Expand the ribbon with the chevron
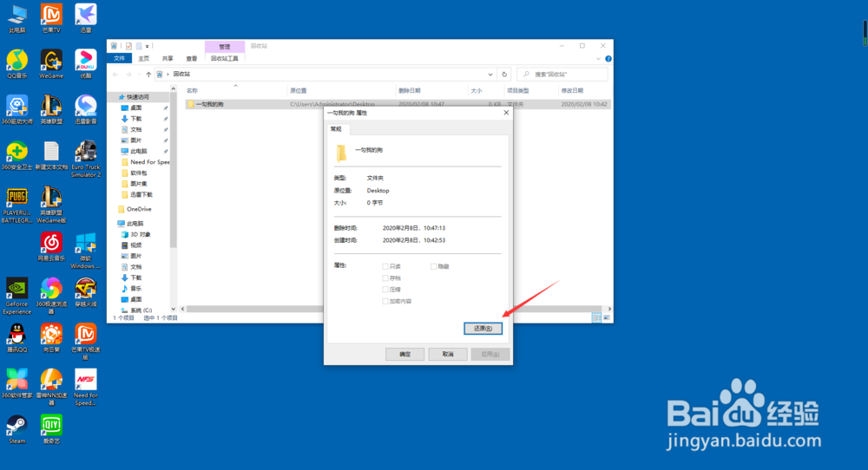The image size is (868, 470). pyautogui.click(x=598, y=59)
